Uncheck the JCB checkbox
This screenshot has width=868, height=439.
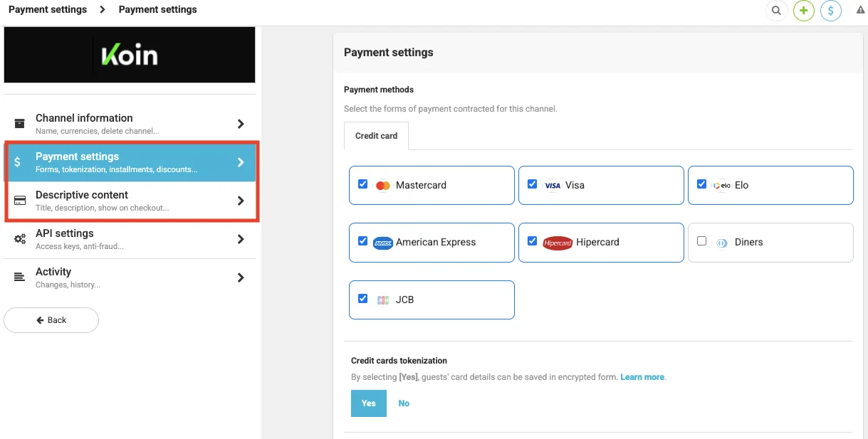(363, 299)
